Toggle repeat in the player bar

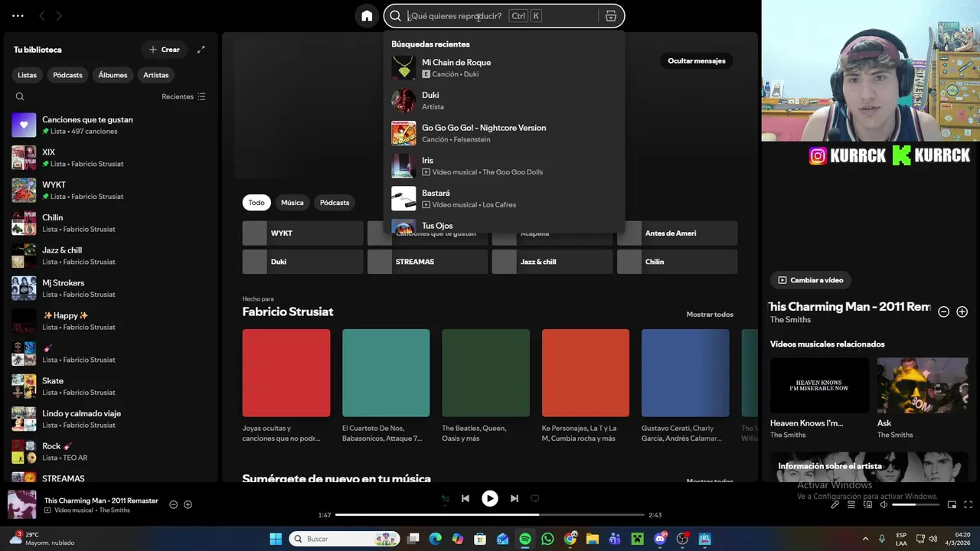click(534, 498)
